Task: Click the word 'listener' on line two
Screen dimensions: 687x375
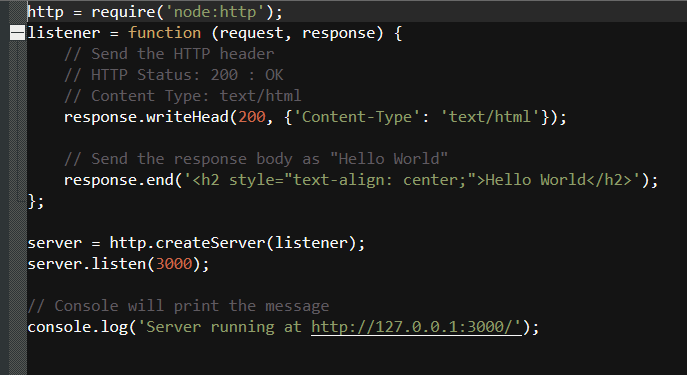Action: pos(64,33)
